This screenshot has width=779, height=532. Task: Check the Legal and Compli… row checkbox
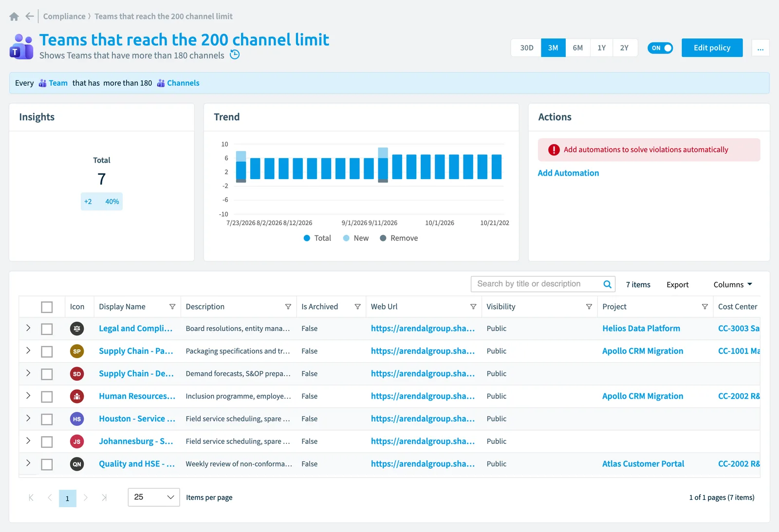[x=47, y=329]
